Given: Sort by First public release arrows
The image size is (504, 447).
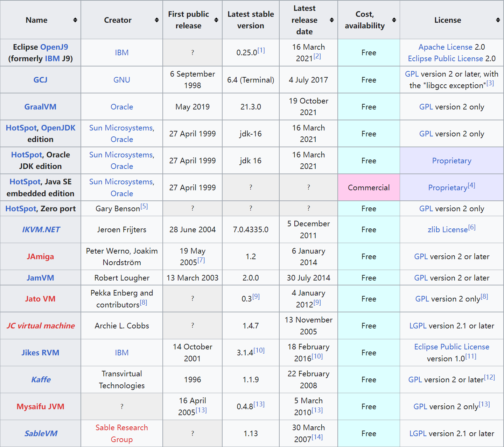Looking at the screenshot, I should point(216,20).
